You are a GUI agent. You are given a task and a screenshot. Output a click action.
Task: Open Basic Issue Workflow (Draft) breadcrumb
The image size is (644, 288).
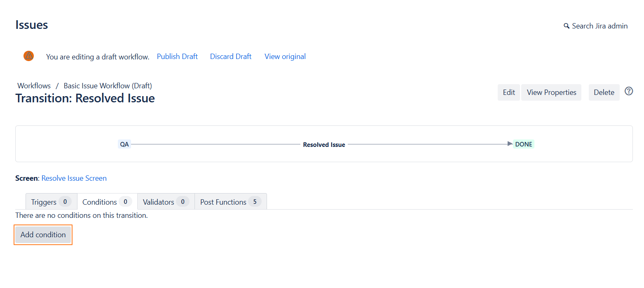tap(108, 86)
